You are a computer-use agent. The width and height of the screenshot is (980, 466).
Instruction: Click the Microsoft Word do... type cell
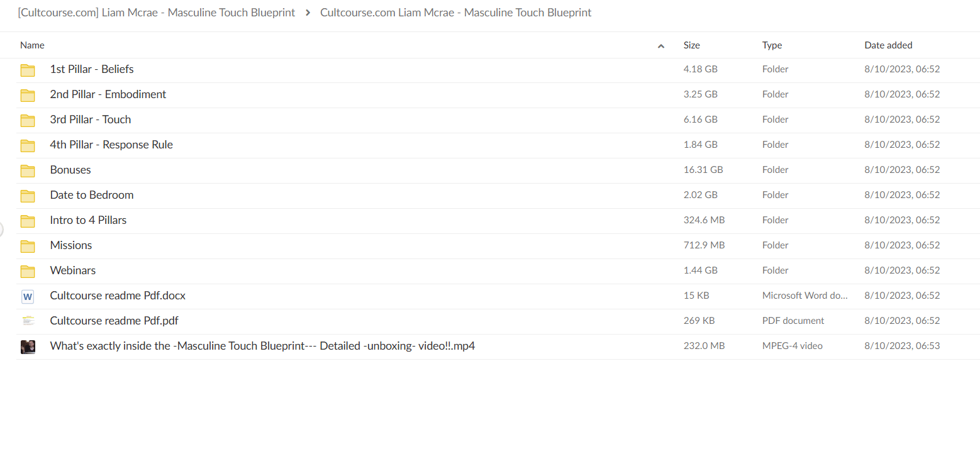tap(805, 296)
